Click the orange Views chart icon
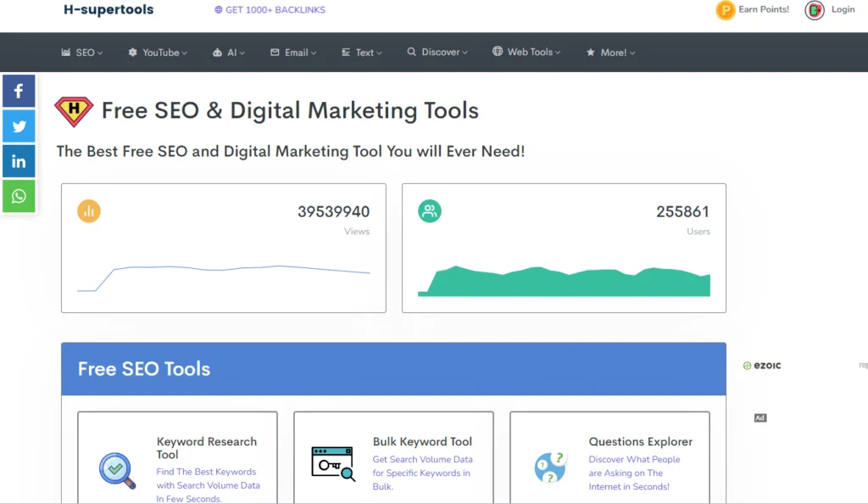This screenshot has width=868, height=504. click(x=88, y=211)
